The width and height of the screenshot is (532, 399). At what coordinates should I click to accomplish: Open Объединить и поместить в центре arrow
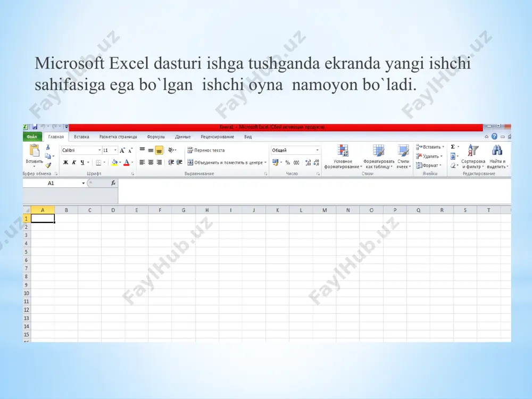(x=265, y=162)
